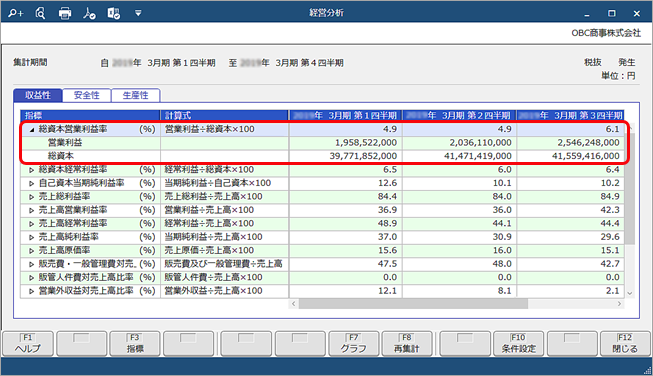Click the value 41,559,416,000
The image size is (653, 376).
586,156
